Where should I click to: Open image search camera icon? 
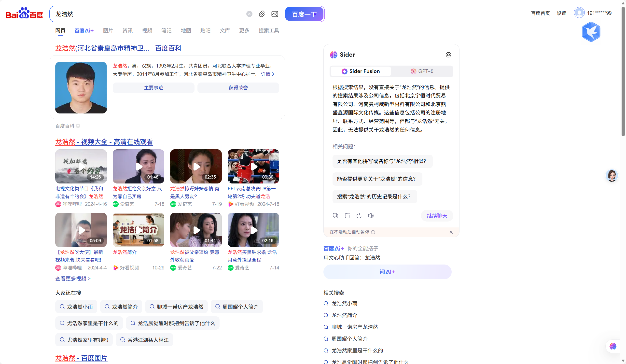click(x=275, y=14)
